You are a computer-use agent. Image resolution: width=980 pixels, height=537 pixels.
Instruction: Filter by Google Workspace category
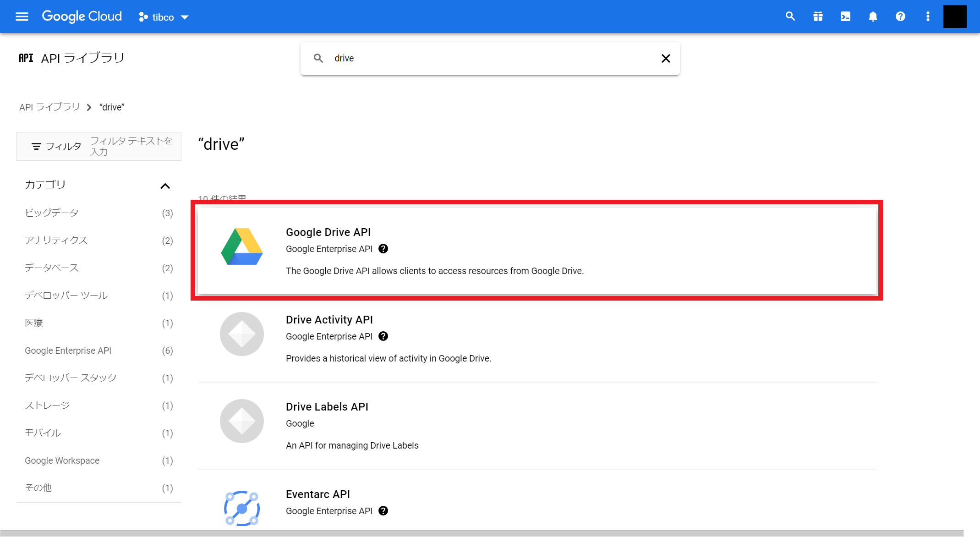pos(99,460)
